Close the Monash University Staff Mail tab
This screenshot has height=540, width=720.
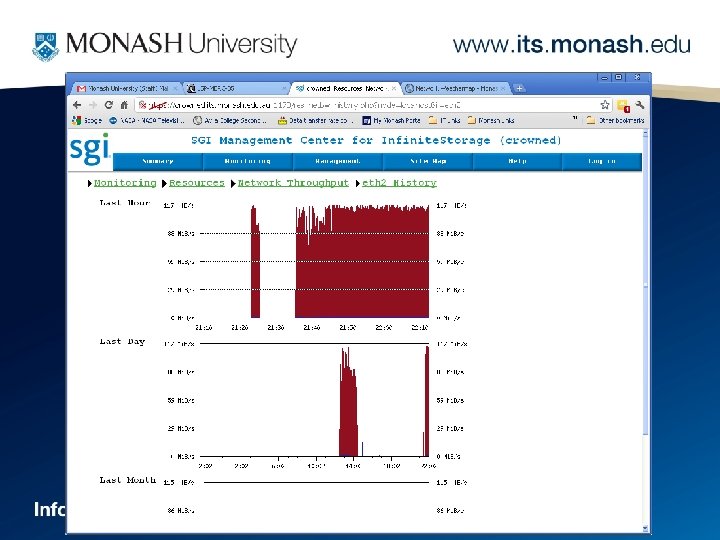[175, 88]
